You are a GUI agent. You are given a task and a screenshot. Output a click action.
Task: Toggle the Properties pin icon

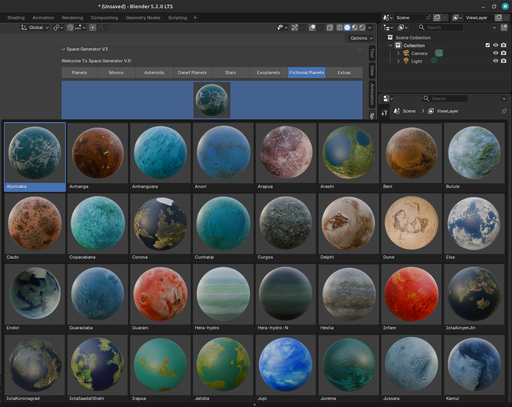tap(504, 111)
